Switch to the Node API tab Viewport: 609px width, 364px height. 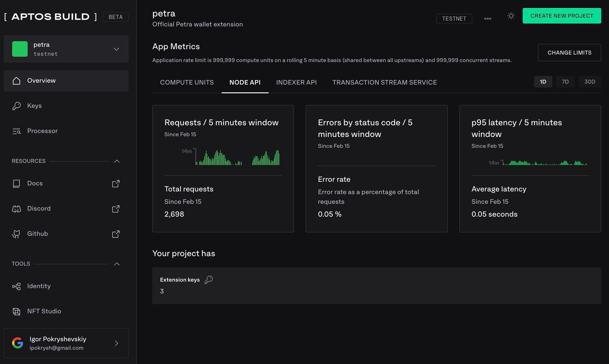tap(245, 82)
